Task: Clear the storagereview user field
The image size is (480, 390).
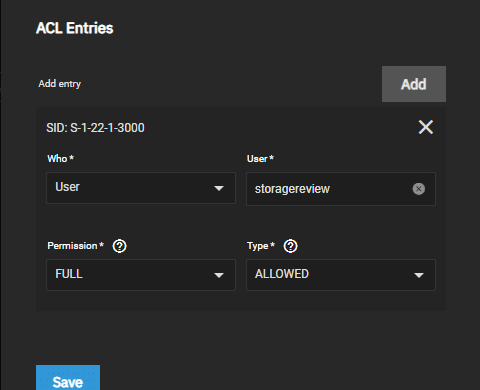Action: coord(419,189)
